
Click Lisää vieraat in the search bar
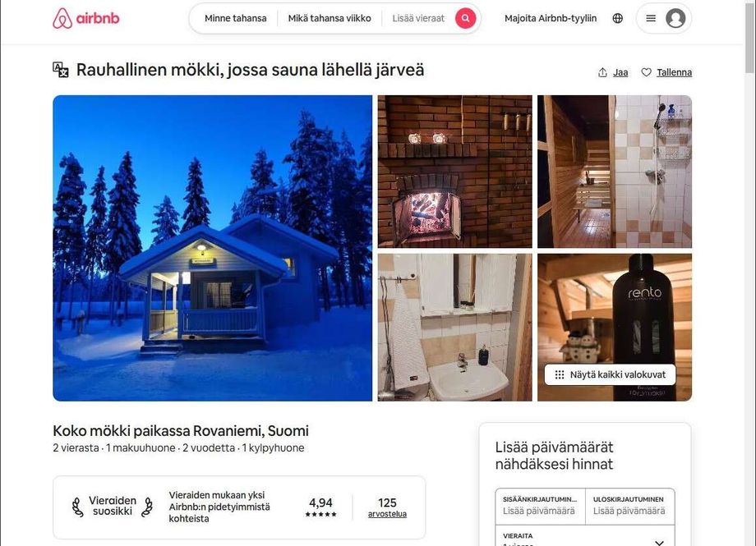tap(418, 18)
